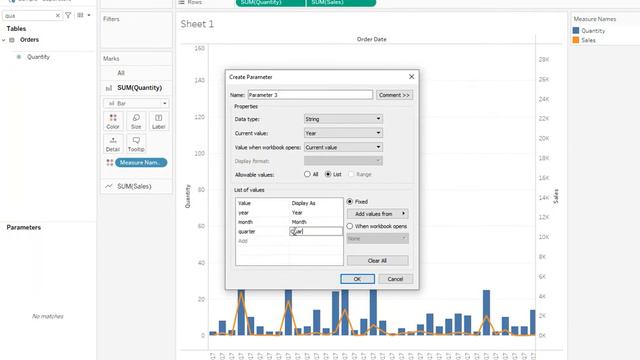
Task: Open the None dropdown under When workbook opens
Action: [377, 238]
